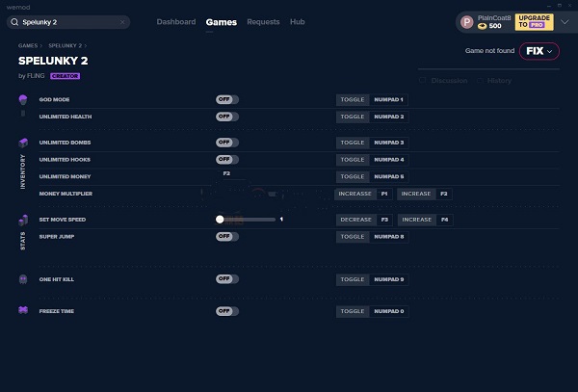Image resolution: width=578 pixels, height=392 pixels.
Task: Click the F2 increase key for Money Multiplier
Action: 444,194
